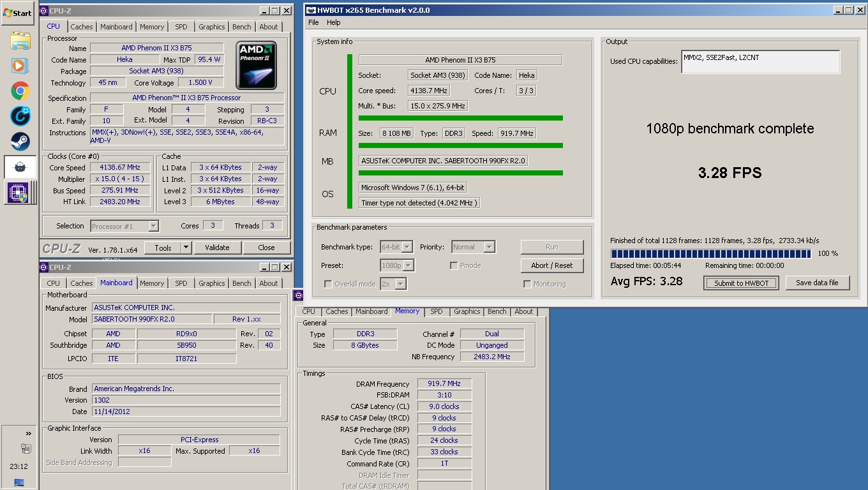This screenshot has height=490, width=868.
Task: Show hidden tray icons with the chevron
Action: (x=28, y=433)
